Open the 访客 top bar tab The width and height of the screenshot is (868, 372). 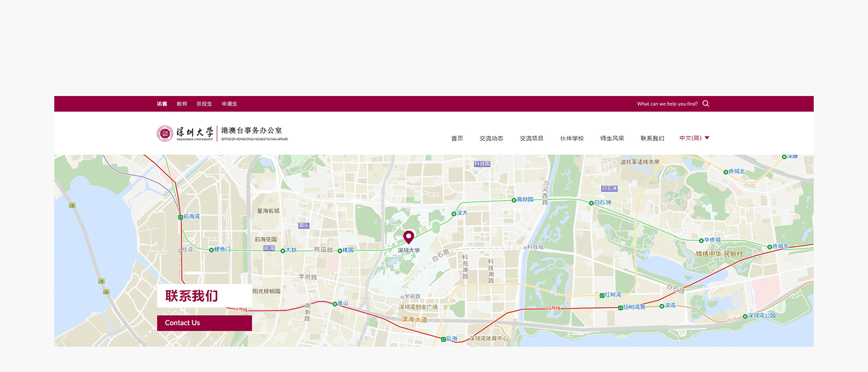pyautogui.click(x=162, y=104)
